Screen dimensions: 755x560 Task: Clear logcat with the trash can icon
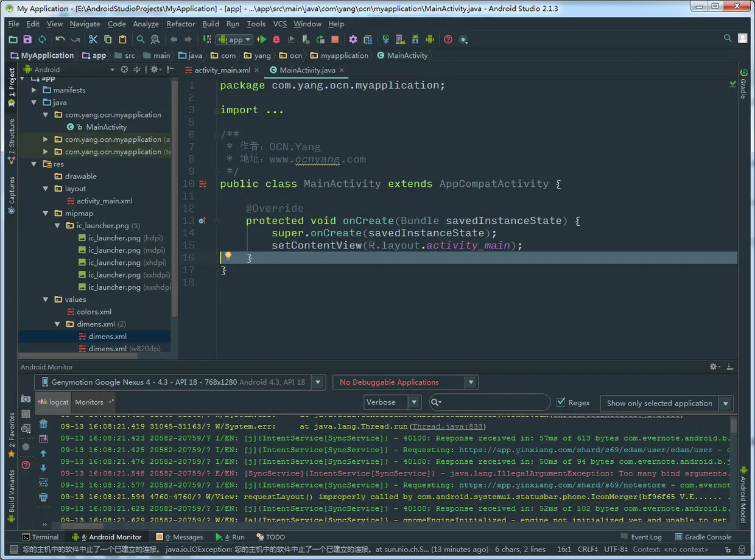[43, 424]
